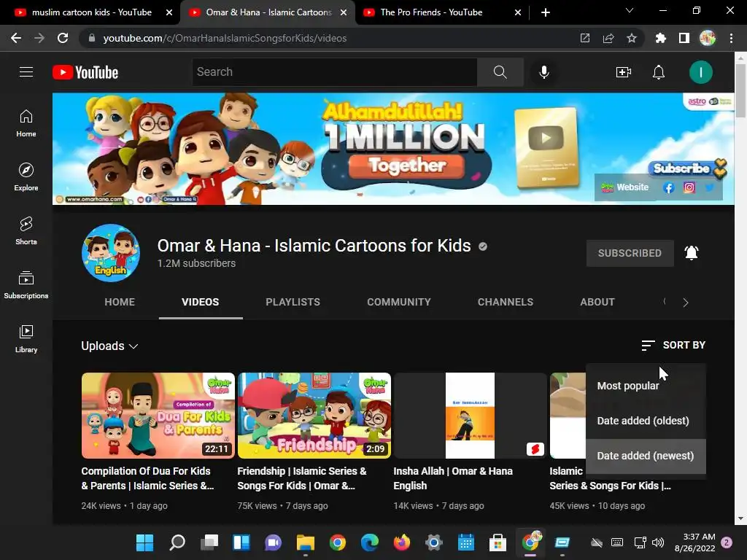This screenshot has width=747, height=560.
Task: Select Most popular sort option
Action: pyautogui.click(x=646, y=386)
